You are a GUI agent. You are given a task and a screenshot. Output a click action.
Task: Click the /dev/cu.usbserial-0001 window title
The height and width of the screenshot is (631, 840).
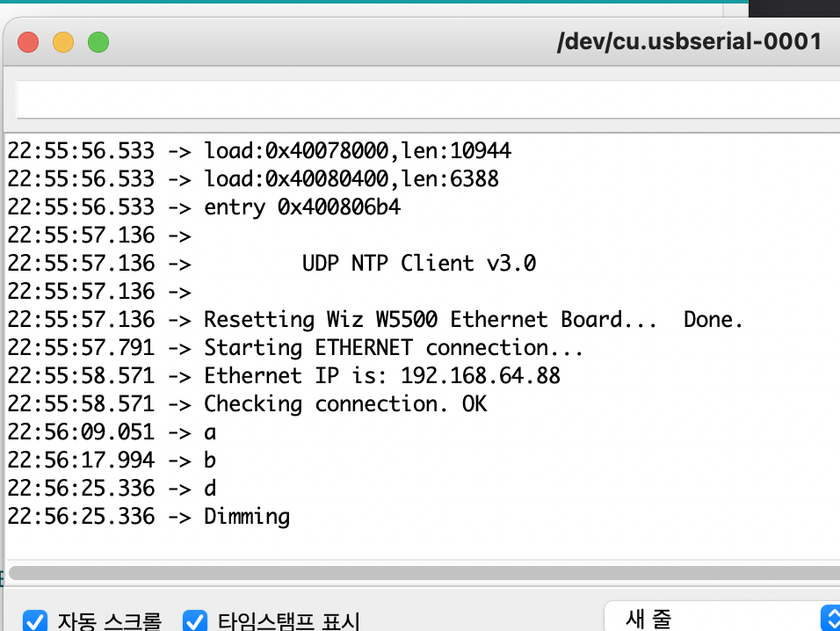[689, 42]
